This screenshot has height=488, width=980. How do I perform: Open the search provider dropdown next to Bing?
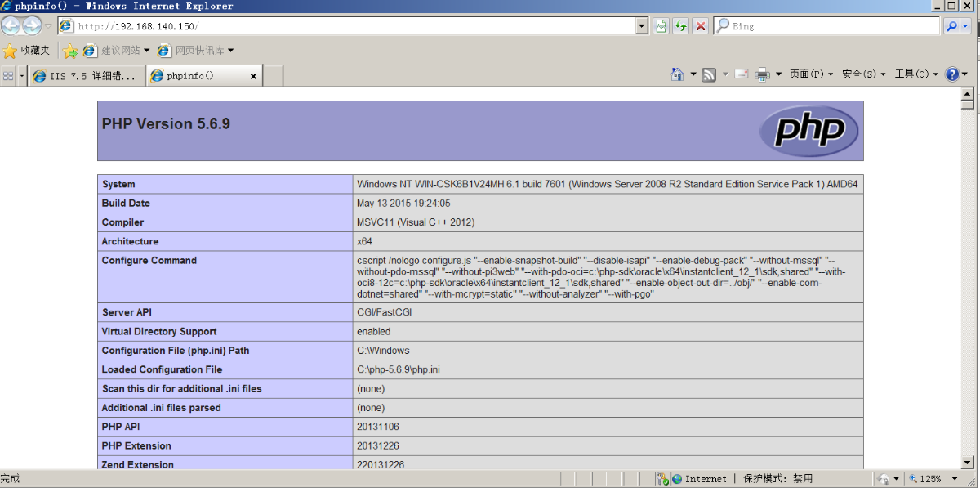click(965, 25)
